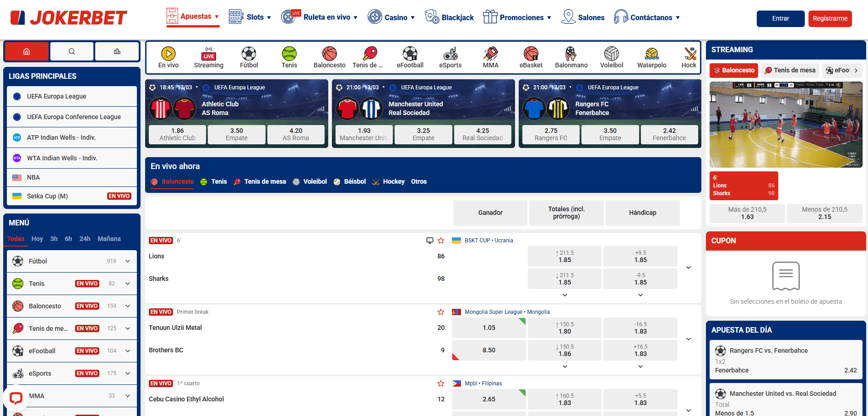The height and width of the screenshot is (416, 868).
Task: Switch streaming panel to Tenis de mesa
Action: coord(790,70)
